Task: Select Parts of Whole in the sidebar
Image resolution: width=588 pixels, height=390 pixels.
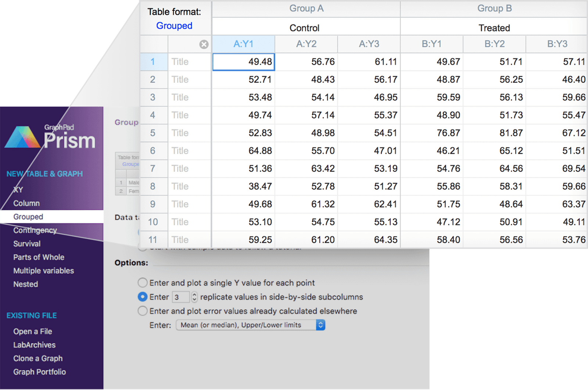Action: [x=39, y=257]
